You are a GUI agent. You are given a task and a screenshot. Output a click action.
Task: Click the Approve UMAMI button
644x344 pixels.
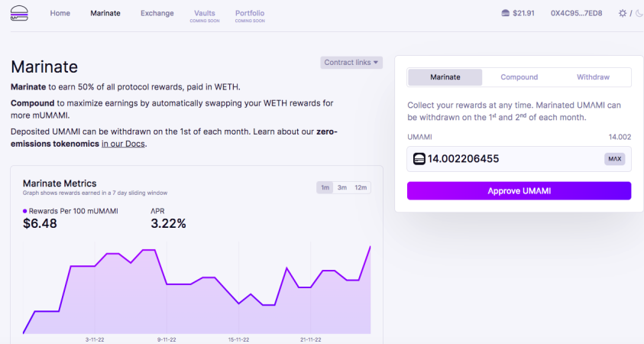(519, 191)
